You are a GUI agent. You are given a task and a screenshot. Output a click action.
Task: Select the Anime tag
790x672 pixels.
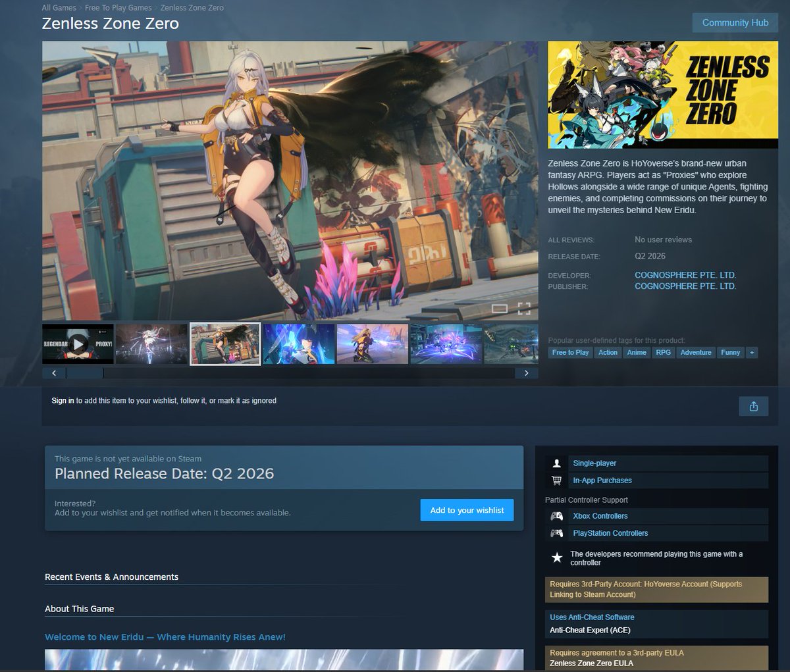tap(637, 353)
